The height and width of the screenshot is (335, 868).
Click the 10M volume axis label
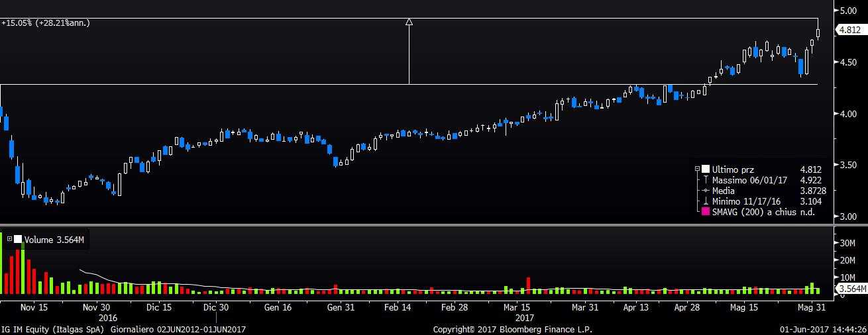point(849,277)
